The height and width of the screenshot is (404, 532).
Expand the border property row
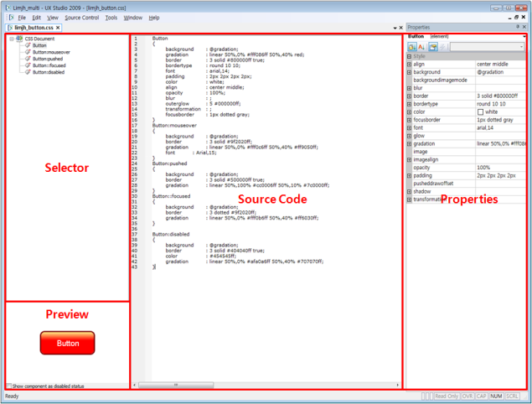point(409,96)
